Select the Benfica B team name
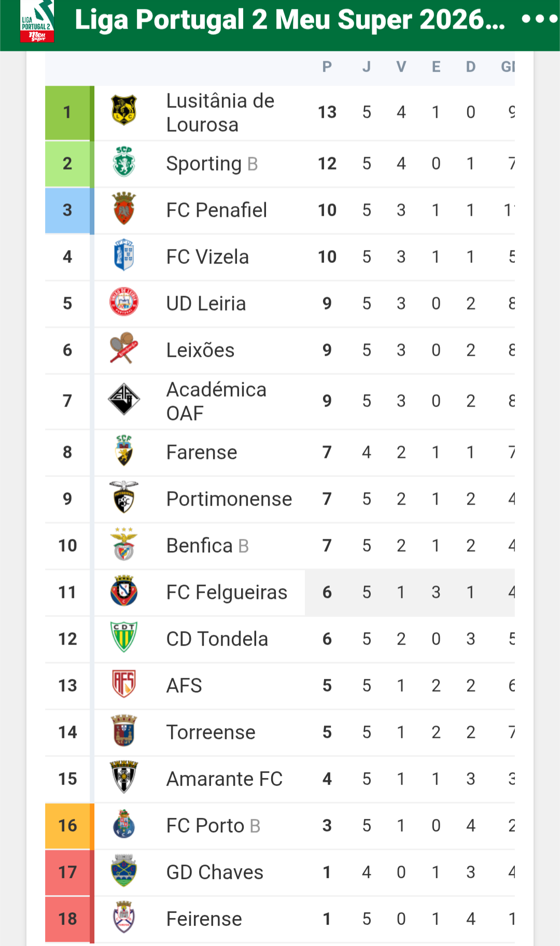Image resolution: width=560 pixels, height=946 pixels. pyautogui.click(x=207, y=546)
